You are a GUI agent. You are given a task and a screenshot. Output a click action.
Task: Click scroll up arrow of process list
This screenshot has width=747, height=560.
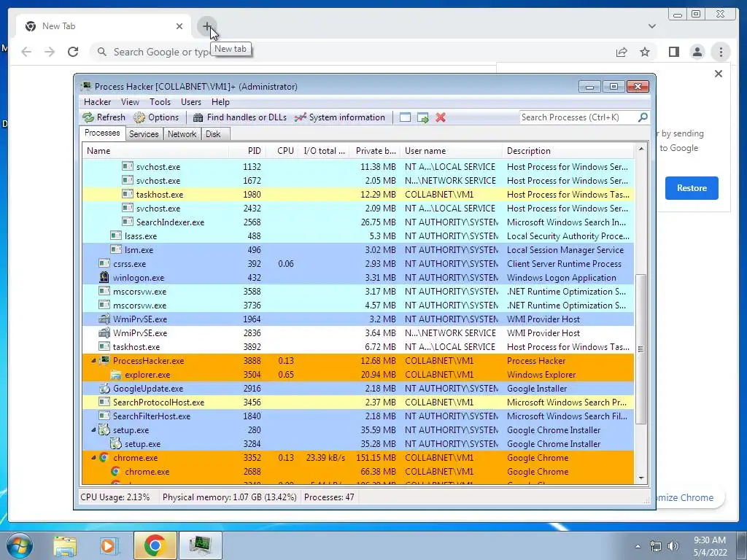point(641,149)
